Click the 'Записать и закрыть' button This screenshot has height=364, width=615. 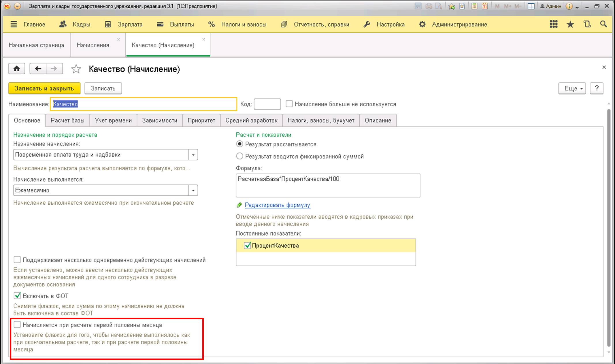[44, 88]
